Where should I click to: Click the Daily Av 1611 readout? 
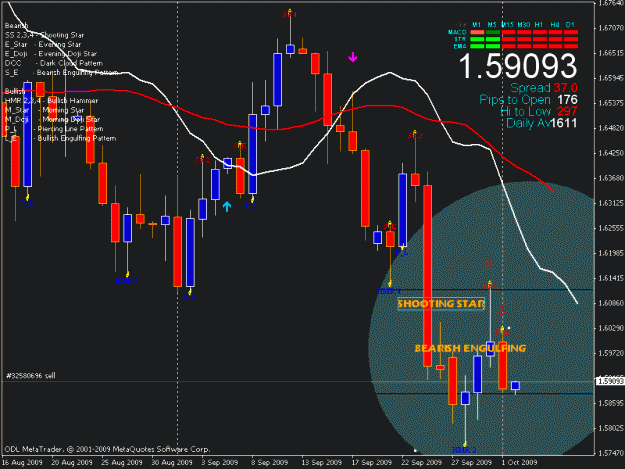(x=541, y=123)
